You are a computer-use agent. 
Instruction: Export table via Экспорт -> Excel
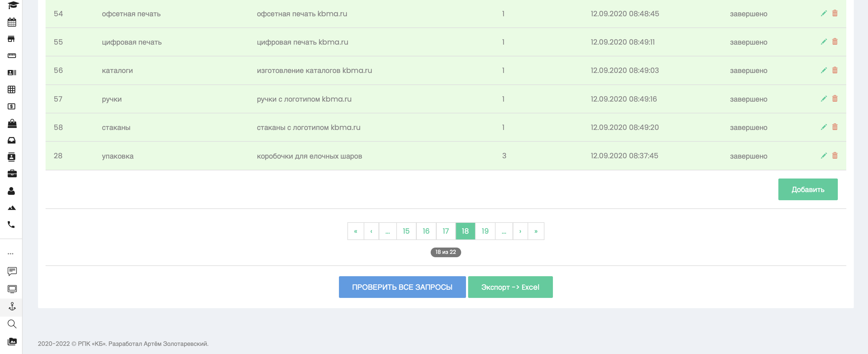[510, 287]
